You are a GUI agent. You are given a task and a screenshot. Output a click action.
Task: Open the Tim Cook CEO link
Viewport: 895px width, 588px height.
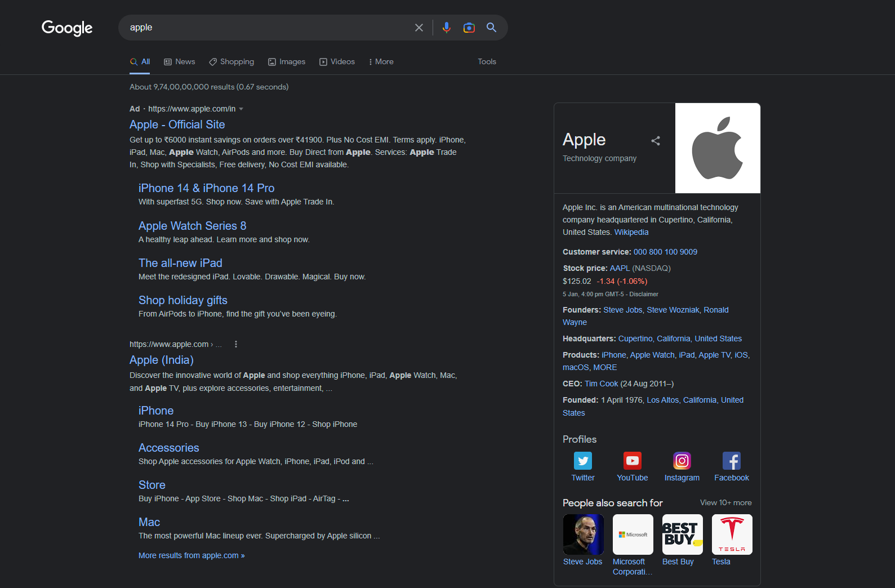pos(602,384)
